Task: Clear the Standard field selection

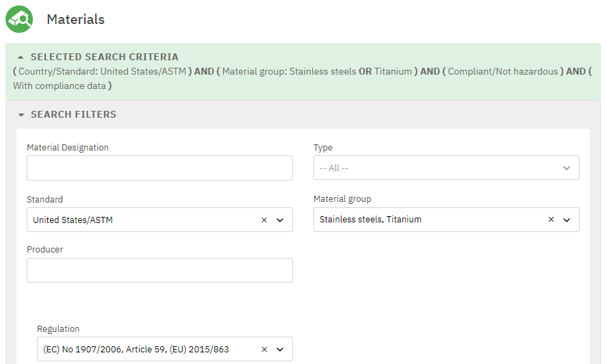Action: [x=264, y=220]
